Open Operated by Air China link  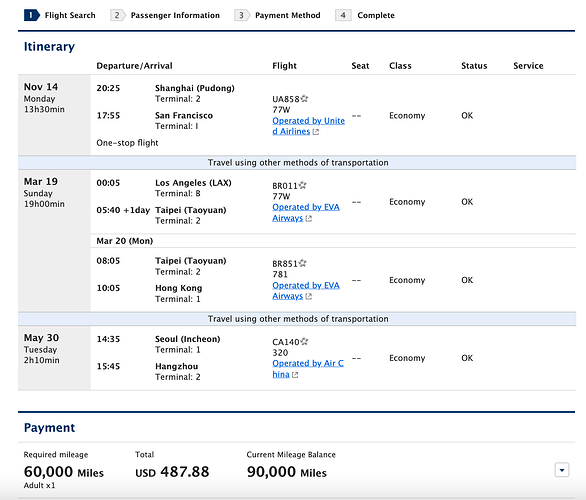(x=308, y=368)
